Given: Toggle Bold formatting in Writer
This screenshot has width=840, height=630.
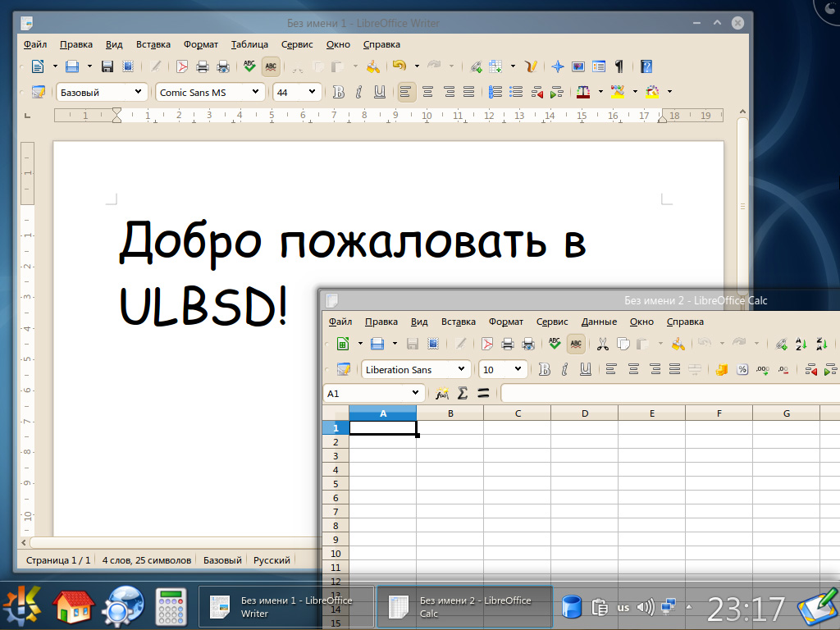Looking at the screenshot, I should pyautogui.click(x=337, y=93).
